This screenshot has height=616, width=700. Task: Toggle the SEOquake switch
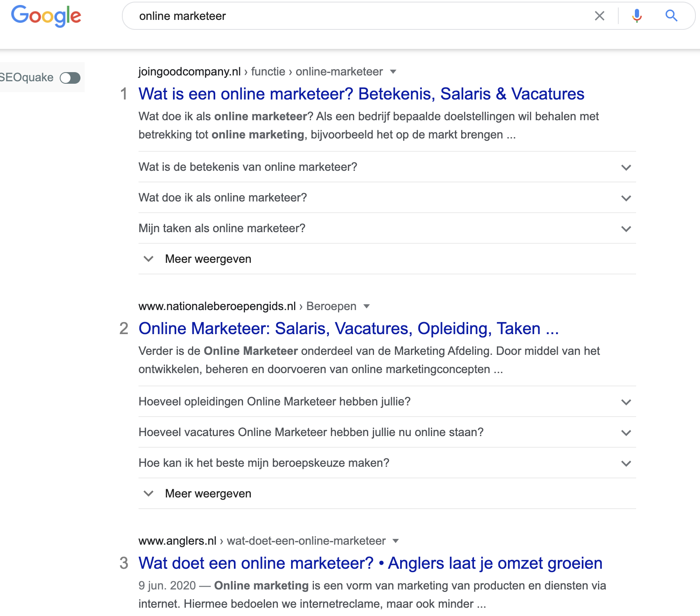pyautogui.click(x=70, y=78)
